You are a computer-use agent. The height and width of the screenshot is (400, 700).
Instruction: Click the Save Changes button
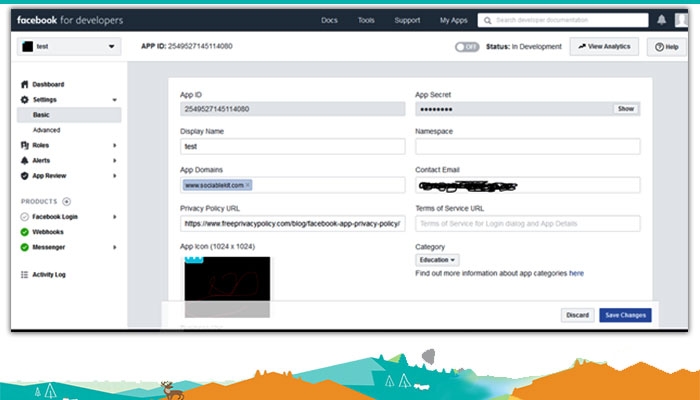[x=625, y=315]
